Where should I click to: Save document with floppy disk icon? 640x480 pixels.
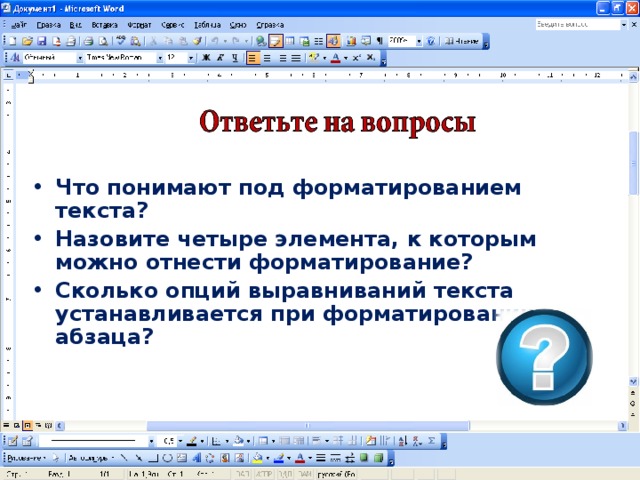42,41
